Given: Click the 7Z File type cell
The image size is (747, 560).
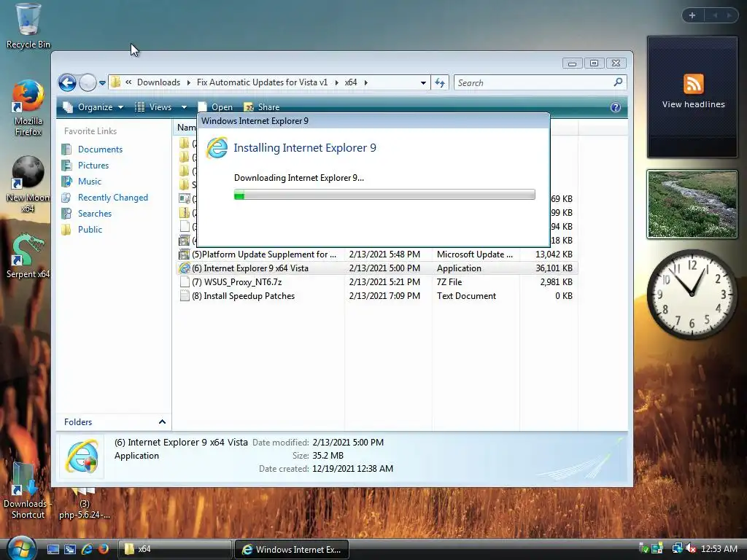Looking at the screenshot, I should pyautogui.click(x=449, y=282).
